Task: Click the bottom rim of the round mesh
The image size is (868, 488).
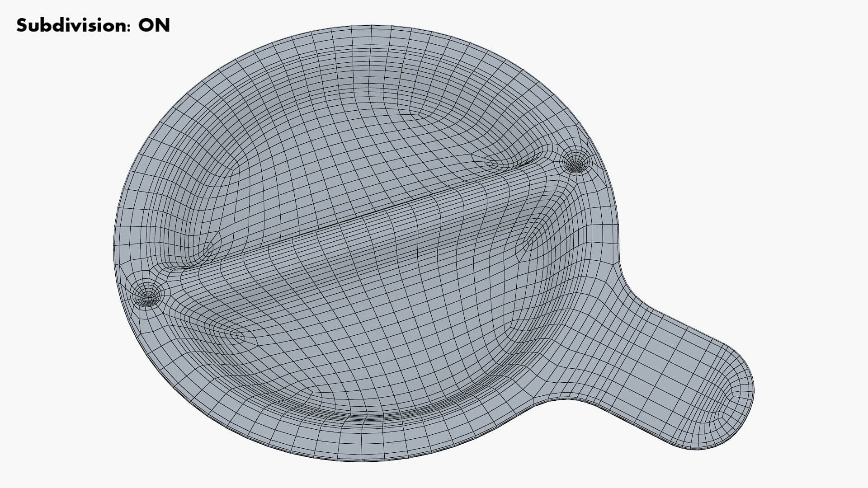Action: [362, 459]
